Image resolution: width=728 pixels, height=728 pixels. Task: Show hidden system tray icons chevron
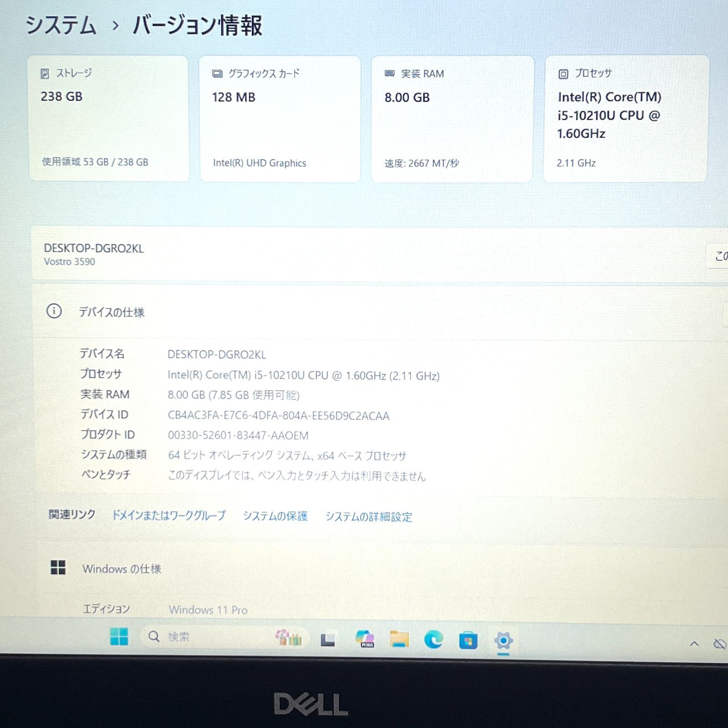click(x=694, y=643)
